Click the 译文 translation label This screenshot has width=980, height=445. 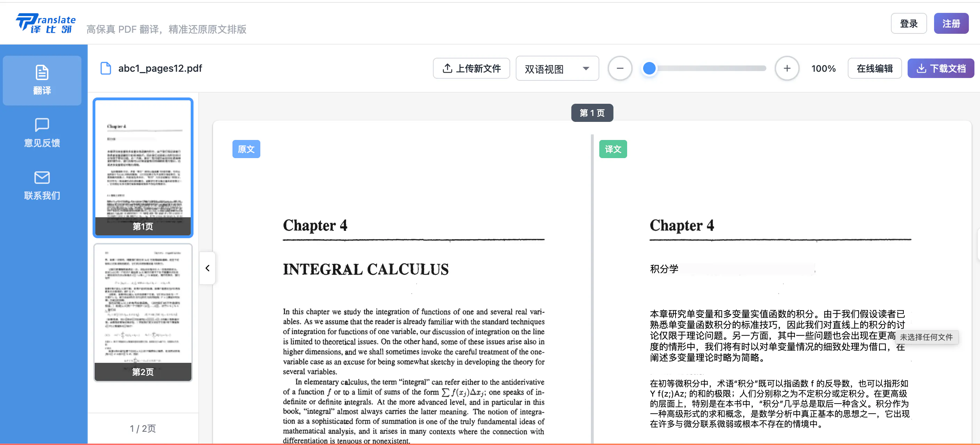[x=613, y=149]
